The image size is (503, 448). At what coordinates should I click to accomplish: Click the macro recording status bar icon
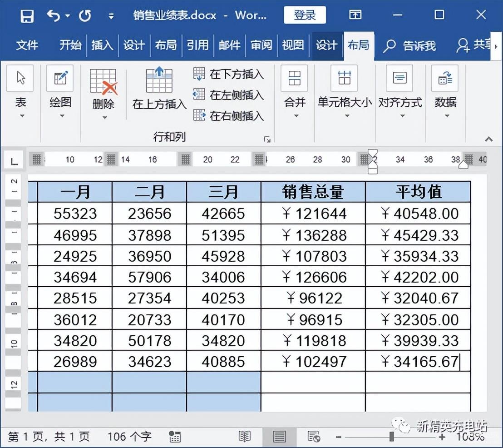[x=175, y=437]
